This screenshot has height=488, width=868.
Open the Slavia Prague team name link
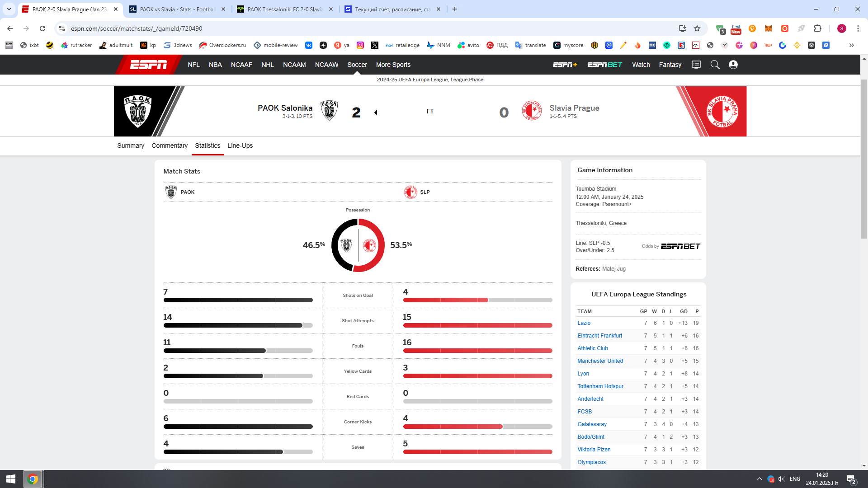coord(574,108)
